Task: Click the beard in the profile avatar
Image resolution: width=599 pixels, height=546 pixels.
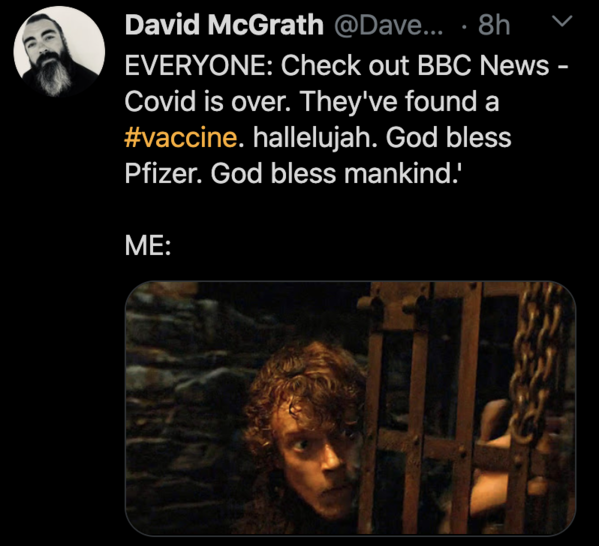Action: [53, 75]
